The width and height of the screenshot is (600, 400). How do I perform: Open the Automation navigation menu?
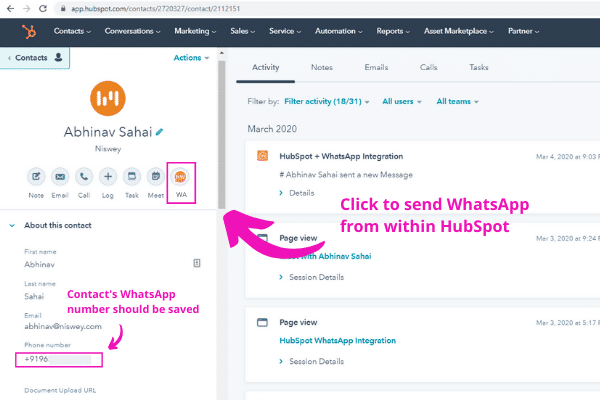click(339, 31)
